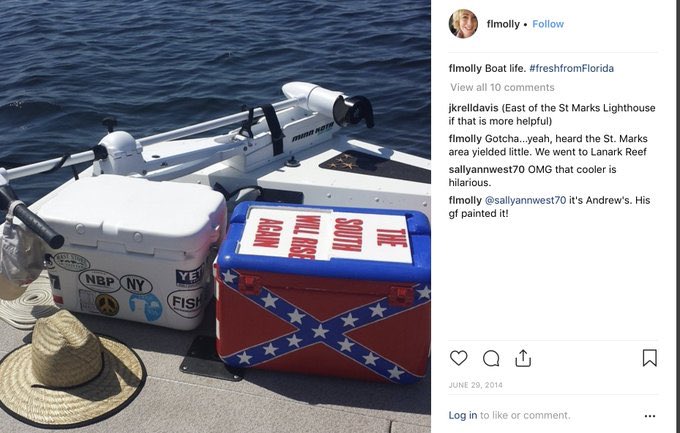Screen dimensions: 680x433
Task: Click the boat cooler photo
Action: coord(215,216)
